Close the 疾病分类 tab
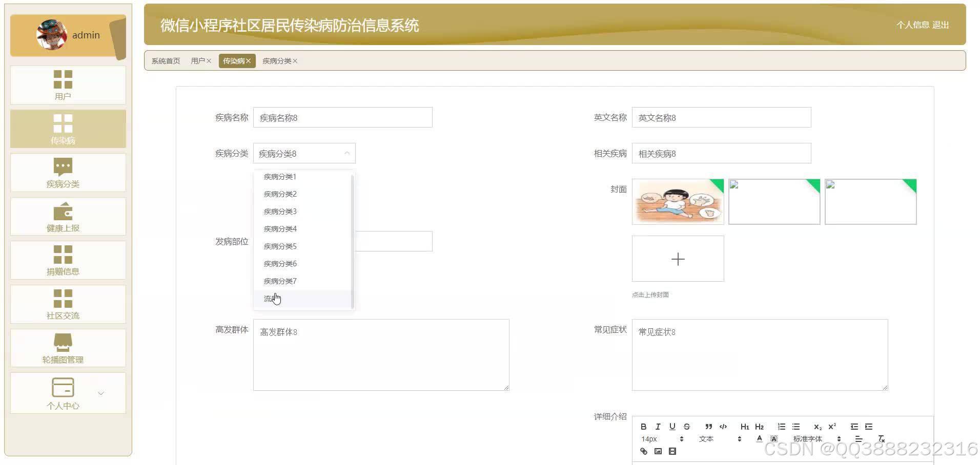Viewport: 980px width, 465px height. pos(295,61)
